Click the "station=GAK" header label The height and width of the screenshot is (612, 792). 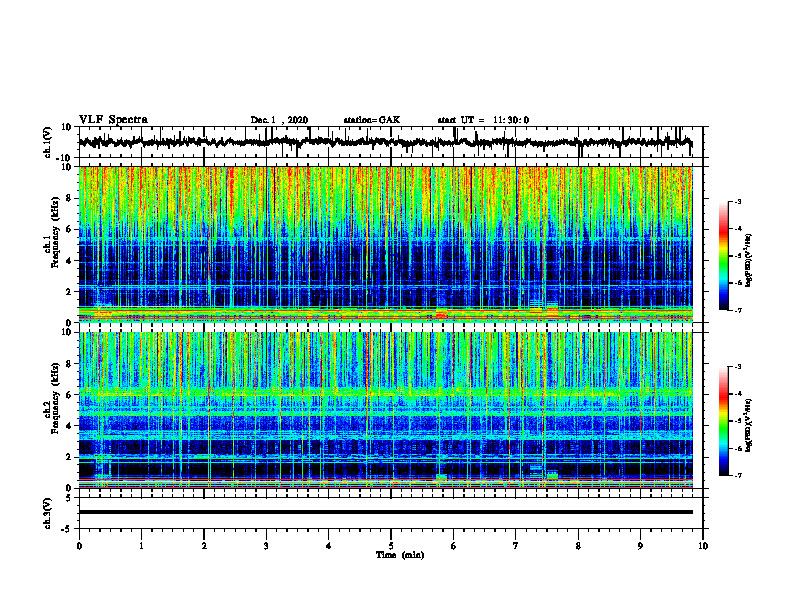(x=372, y=120)
